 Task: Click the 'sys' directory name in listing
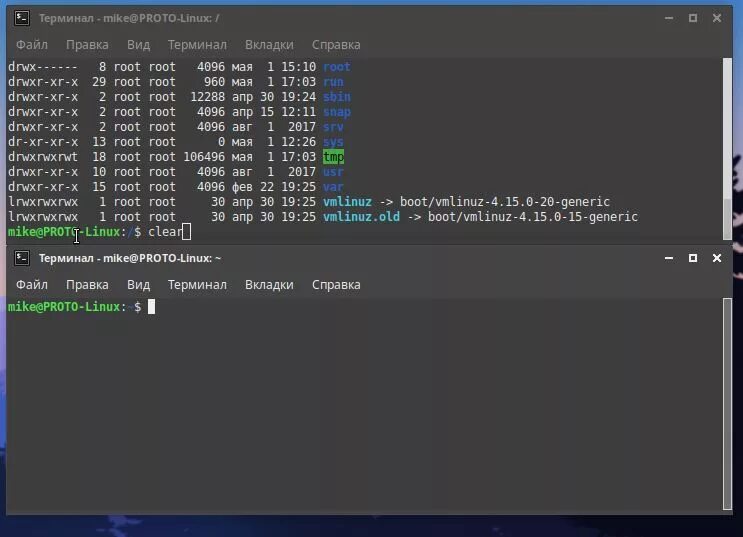click(x=333, y=142)
